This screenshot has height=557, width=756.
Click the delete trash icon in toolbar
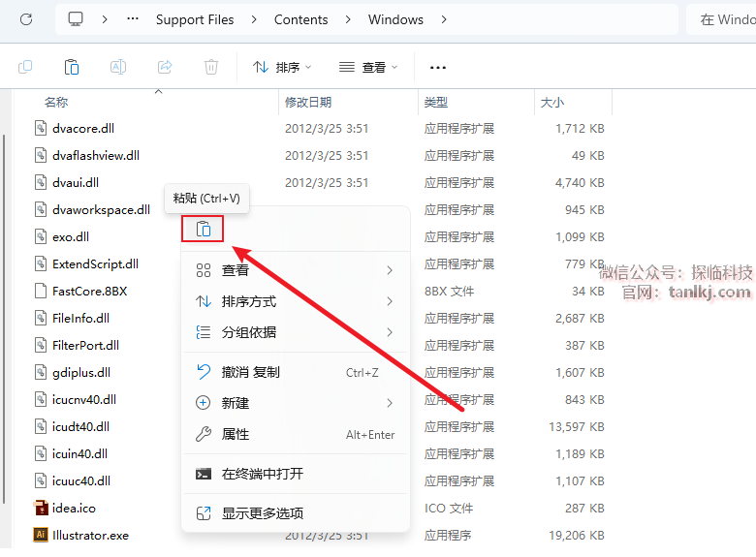(211, 67)
